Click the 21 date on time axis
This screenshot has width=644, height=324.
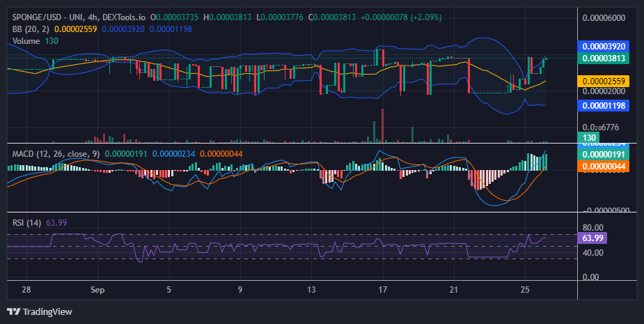coord(453,289)
